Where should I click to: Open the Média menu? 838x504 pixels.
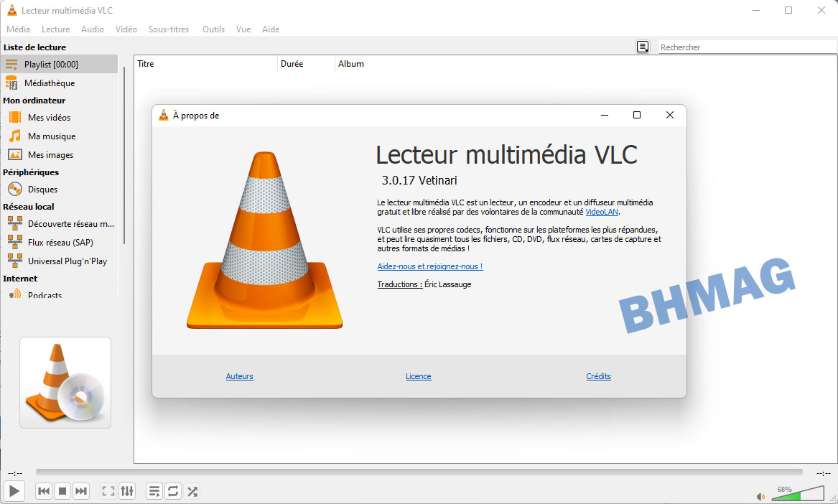coord(18,29)
